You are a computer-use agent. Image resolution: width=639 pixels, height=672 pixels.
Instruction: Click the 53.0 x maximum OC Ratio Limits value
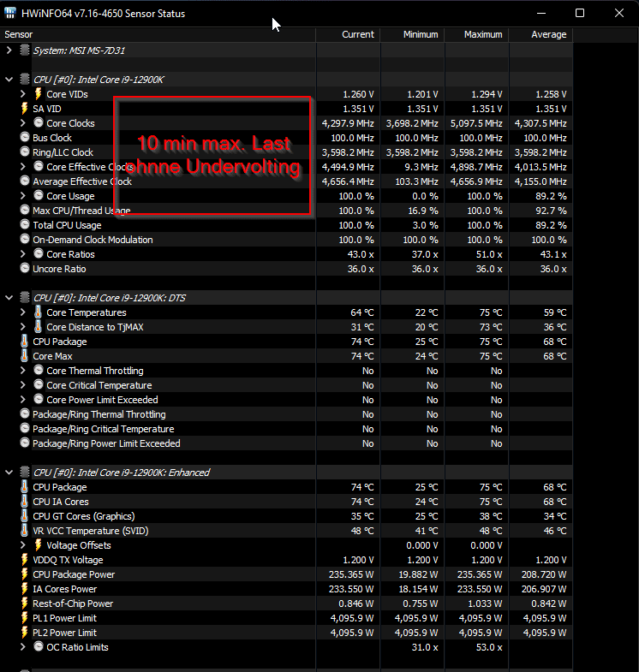point(489,647)
